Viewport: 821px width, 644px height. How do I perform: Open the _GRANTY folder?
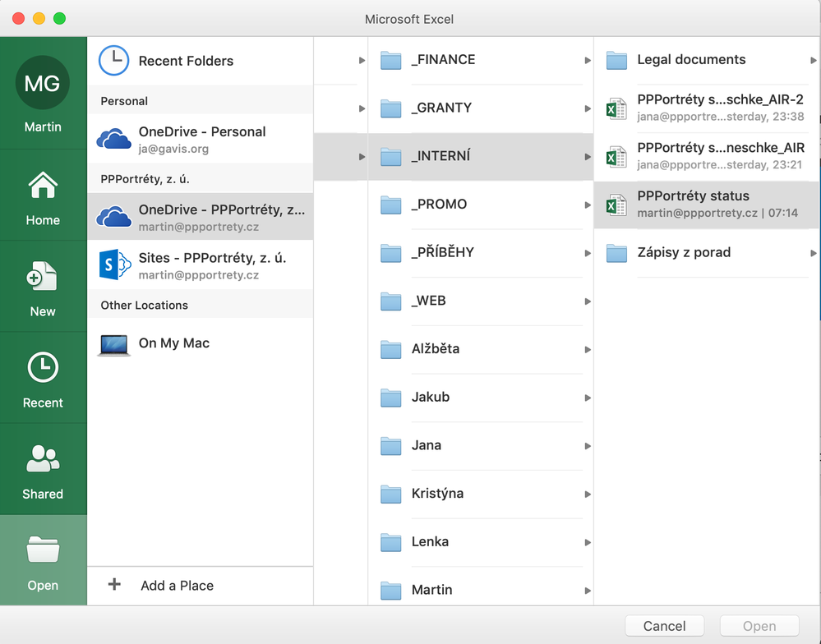[442, 108]
